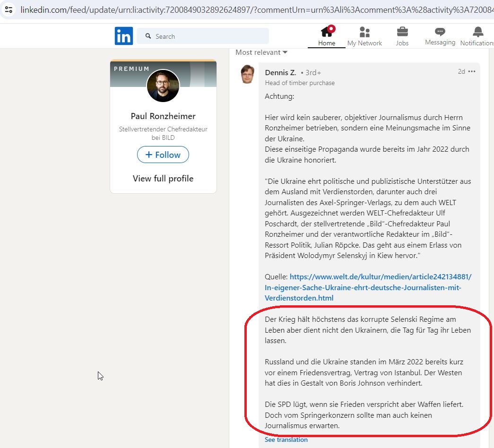Screen dimensions: 494x448
Task: Open the Jobs briefcase icon
Action: pyautogui.click(x=402, y=32)
